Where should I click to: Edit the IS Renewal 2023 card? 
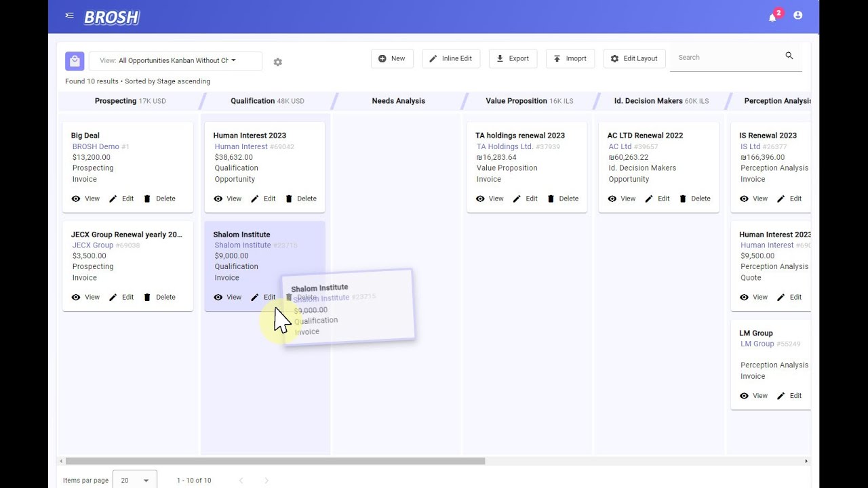pos(789,199)
